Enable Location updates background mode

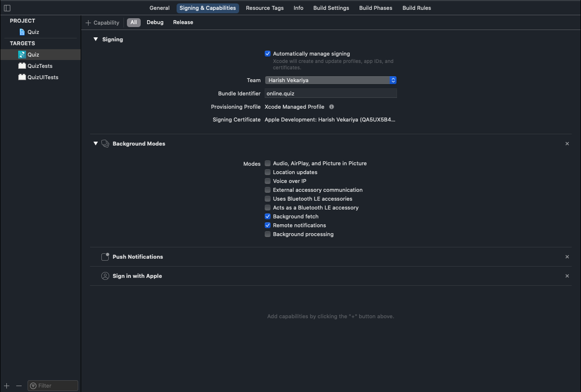(x=268, y=172)
